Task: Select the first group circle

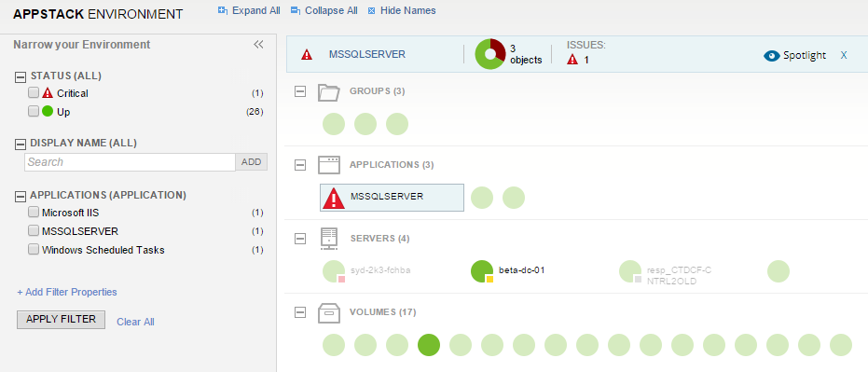Action: point(334,124)
